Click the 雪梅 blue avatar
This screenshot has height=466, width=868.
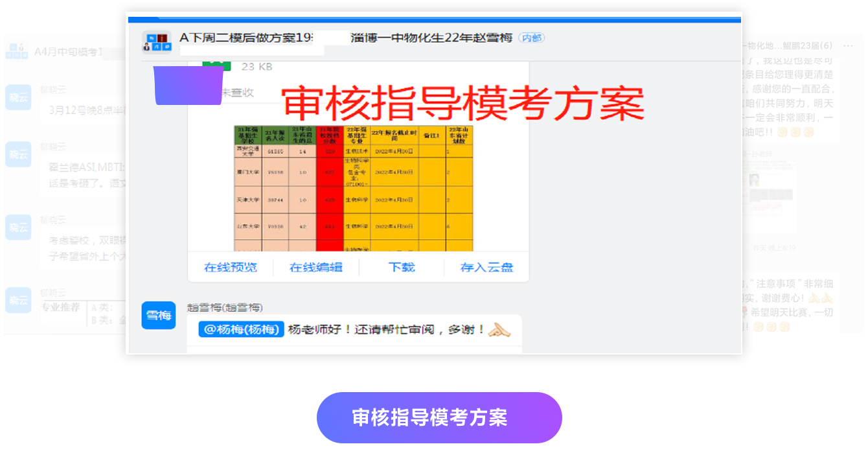coord(159,316)
